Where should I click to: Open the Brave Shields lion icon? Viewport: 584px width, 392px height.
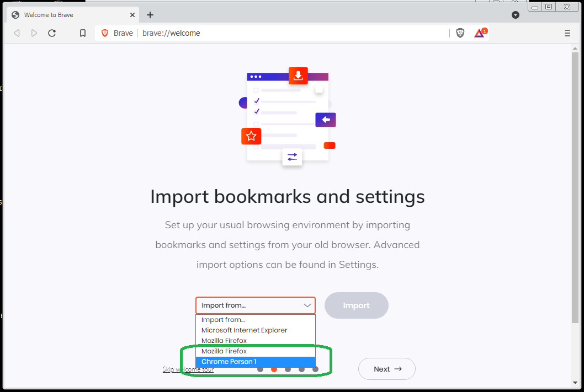click(x=460, y=33)
